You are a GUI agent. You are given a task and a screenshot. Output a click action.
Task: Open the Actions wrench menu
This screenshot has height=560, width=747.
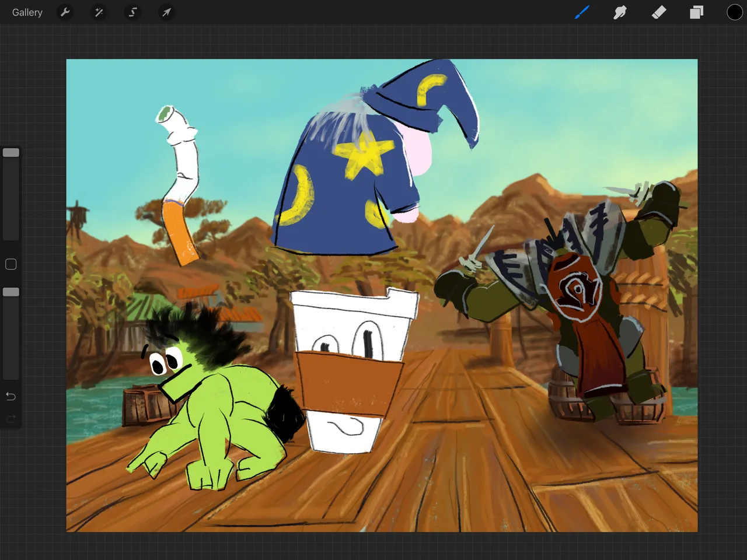pyautogui.click(x=65, y=12)
